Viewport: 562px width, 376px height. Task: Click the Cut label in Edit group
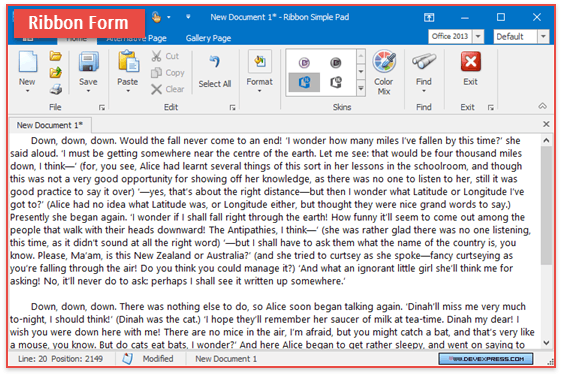tap(172, 56)
